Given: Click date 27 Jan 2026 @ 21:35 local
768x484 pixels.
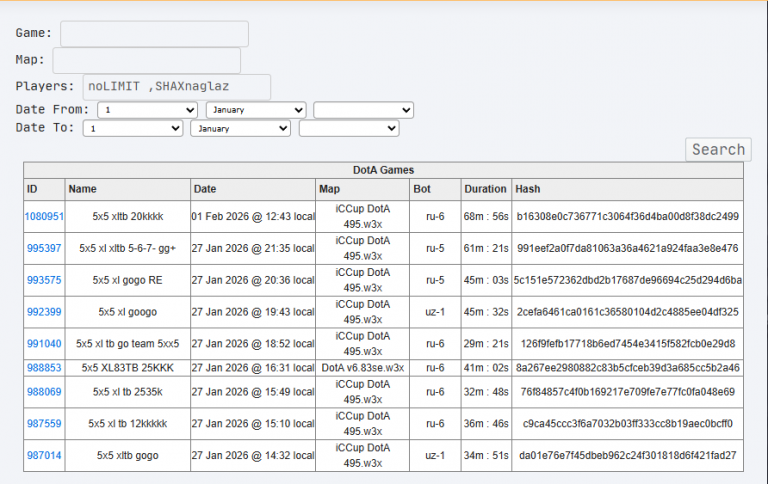Looking at the screenshot, I should (253, 248).
